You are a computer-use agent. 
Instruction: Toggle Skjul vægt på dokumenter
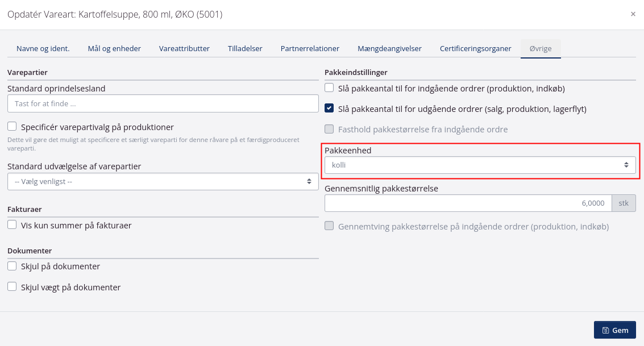click(x=11, y=287)
